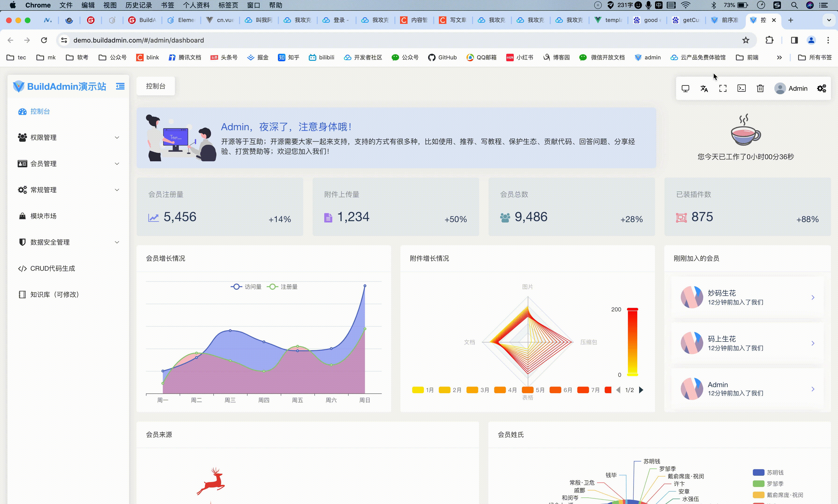Collapse the sidebar menu using fold icon
The width and height of the screenshot is (838, 504).
pos(120,86)
